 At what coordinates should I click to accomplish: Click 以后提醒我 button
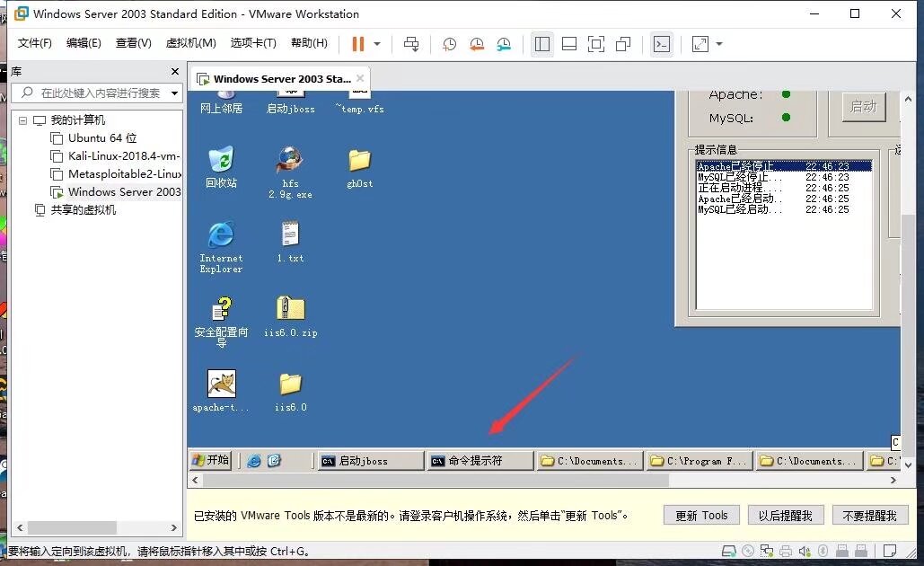[785, 516]
